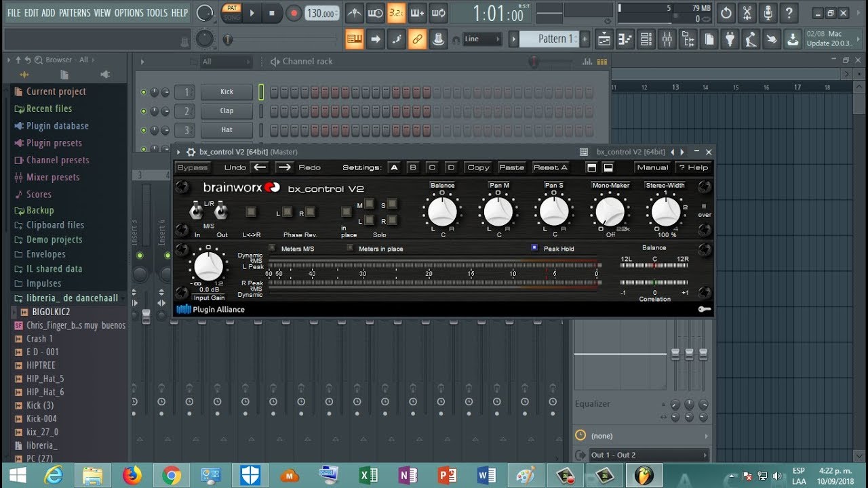Click the Stereo-Width knob
This screenshot has width=868, height=488.
(665, 212)
